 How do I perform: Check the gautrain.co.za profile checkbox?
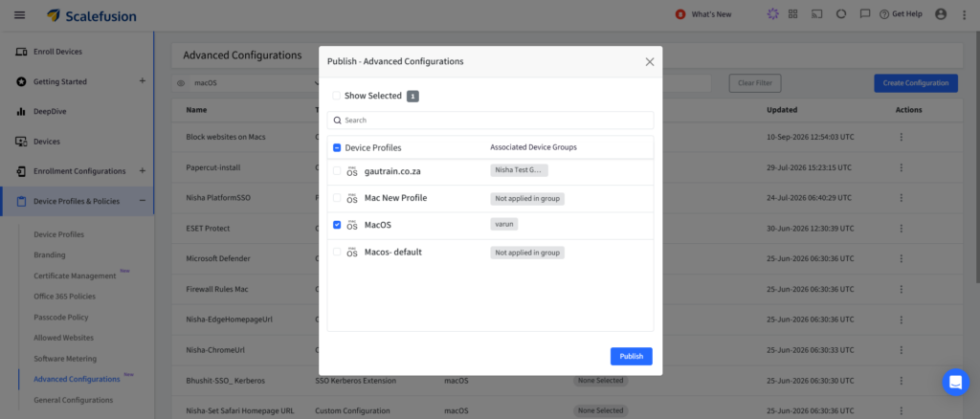click(x=337, y=170)
